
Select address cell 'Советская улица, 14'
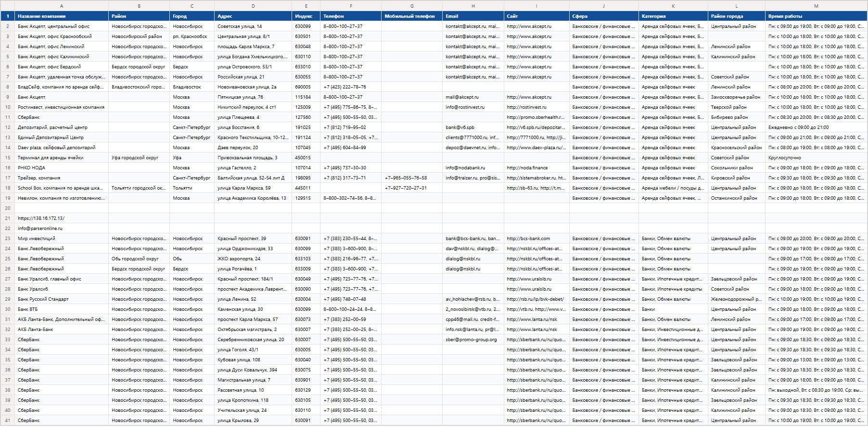point(253,26)
